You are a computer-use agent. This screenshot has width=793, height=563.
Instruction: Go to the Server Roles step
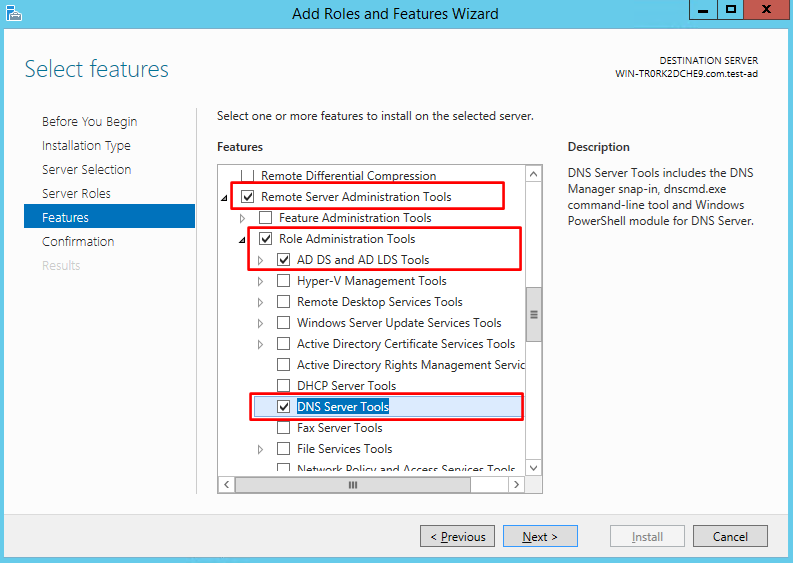point(76,193)
